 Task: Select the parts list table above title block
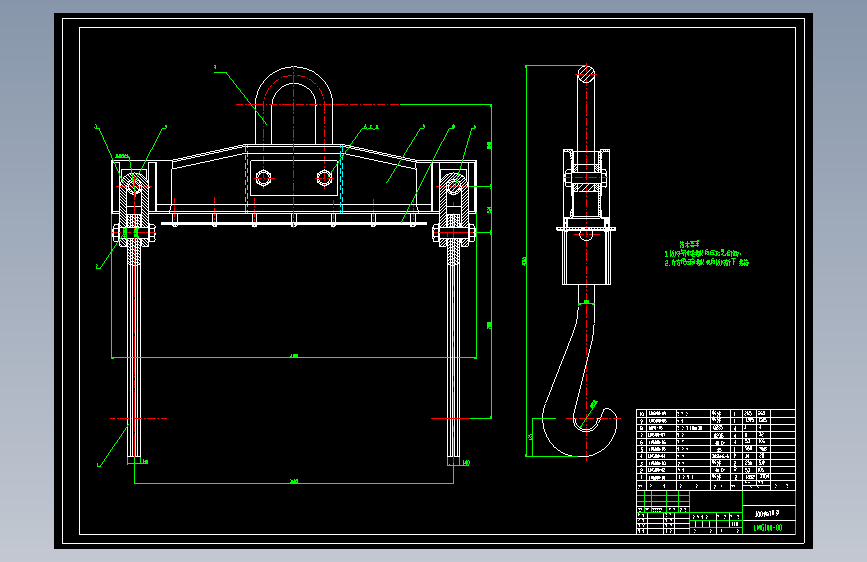(x=715, y=450)
